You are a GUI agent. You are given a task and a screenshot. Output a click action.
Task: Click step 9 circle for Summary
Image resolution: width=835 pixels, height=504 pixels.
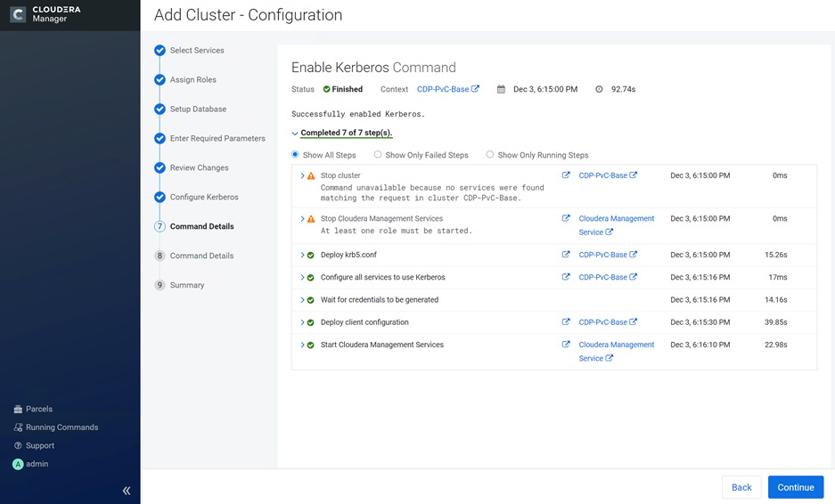(x=160, y=285)
